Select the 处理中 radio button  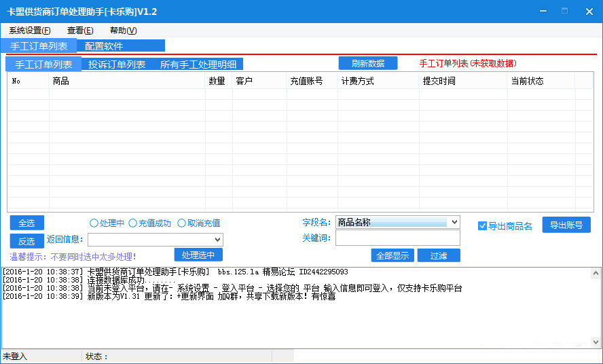click(94, 223)
